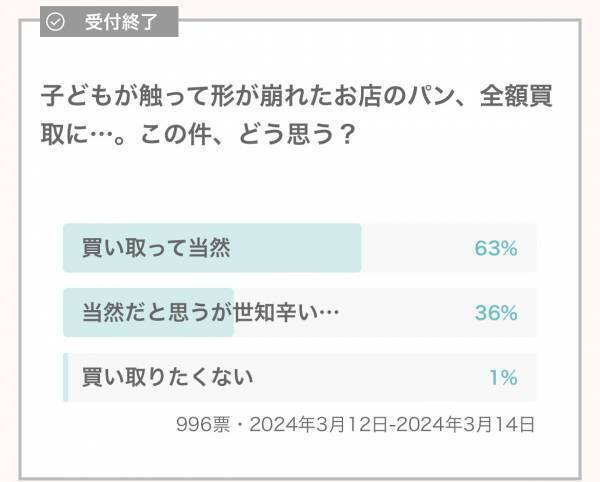Click the thin teal marker on the 1% bar
600x482 pixels.
(x=65, y=377)
